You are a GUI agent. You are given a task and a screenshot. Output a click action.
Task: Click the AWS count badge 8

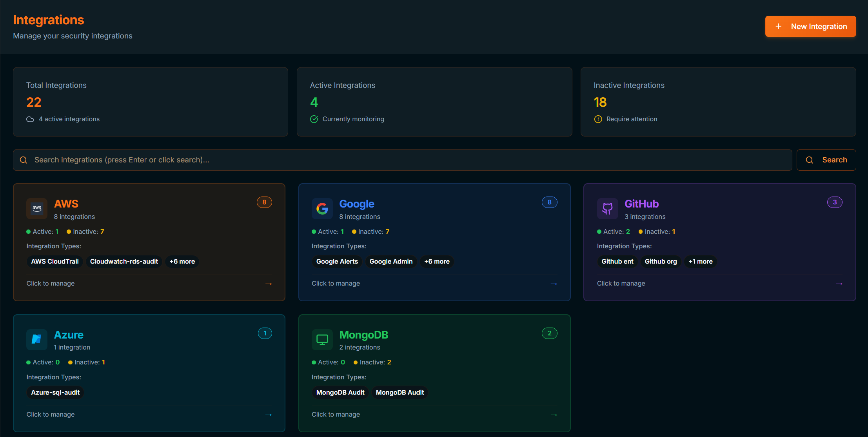pos(264,202)
